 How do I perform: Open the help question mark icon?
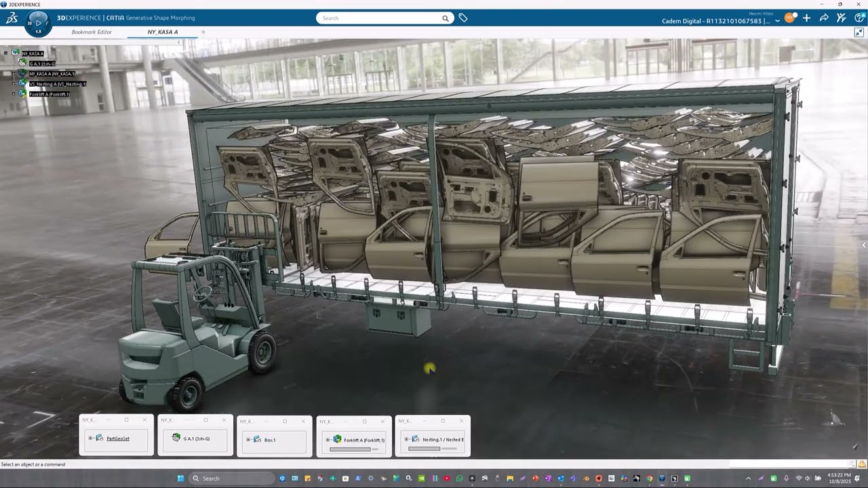[859, 18]
